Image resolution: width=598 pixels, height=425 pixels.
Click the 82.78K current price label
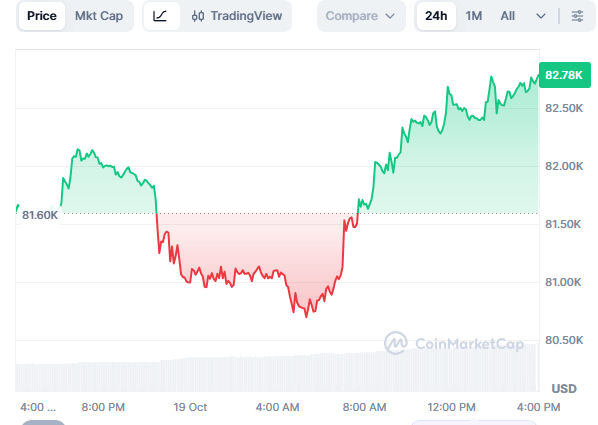[x=564, y=75]
